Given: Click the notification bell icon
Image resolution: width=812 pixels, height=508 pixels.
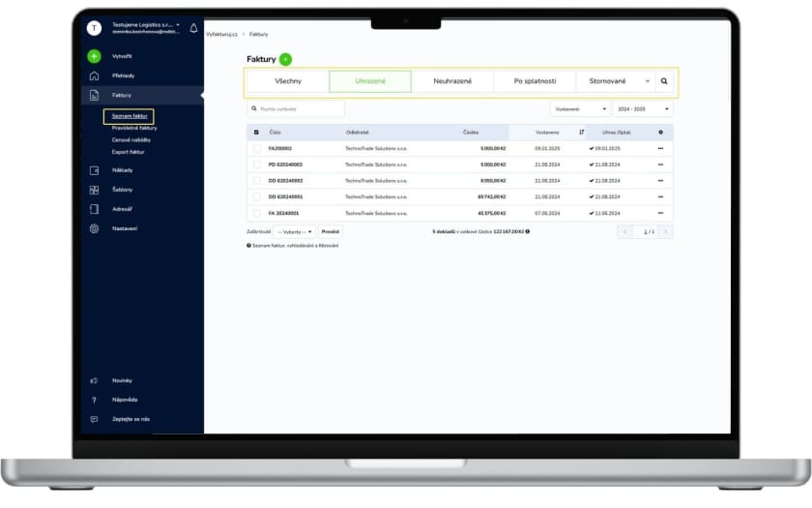Looking at the screenshot, I should 193,28.
